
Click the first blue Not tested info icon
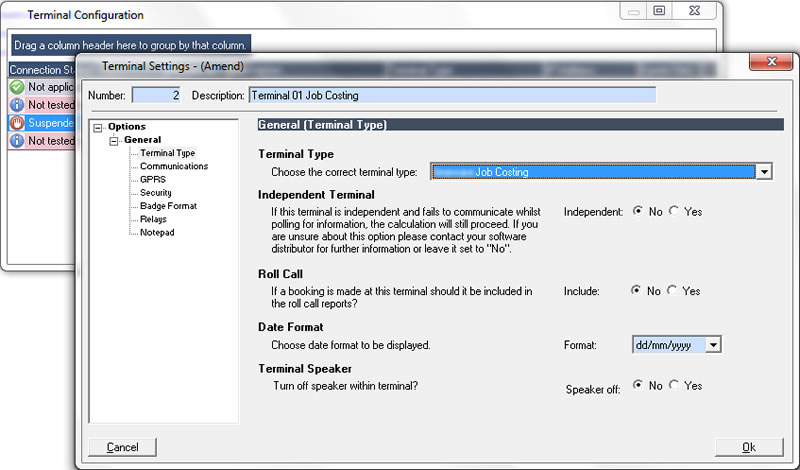16,105
